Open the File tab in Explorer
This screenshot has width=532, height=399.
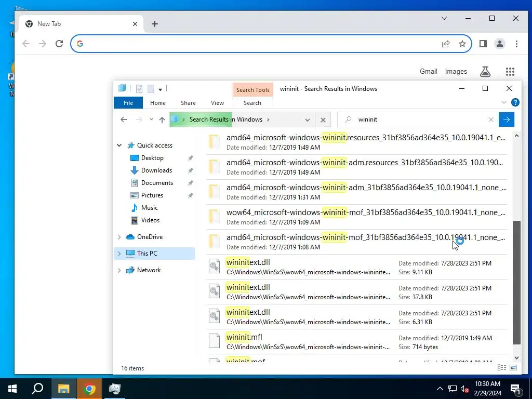coord(128,103)
